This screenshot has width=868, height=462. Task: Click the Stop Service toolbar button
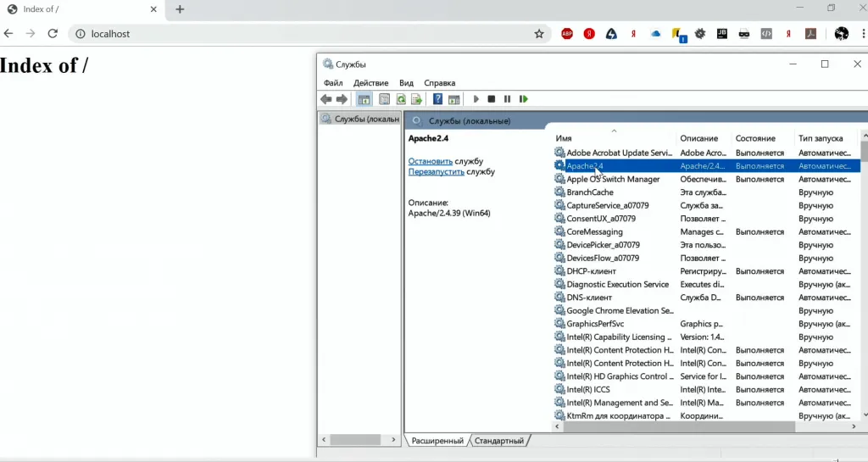tap(491, 99)
